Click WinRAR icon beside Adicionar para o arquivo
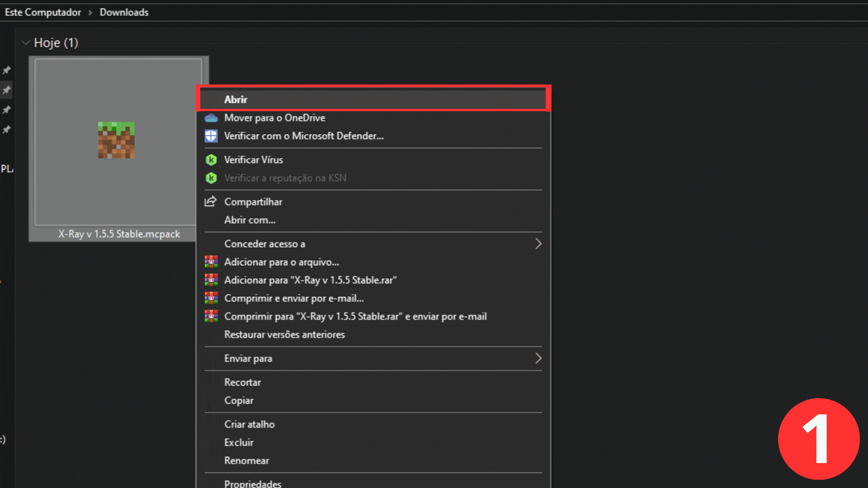 click(211, 262)
